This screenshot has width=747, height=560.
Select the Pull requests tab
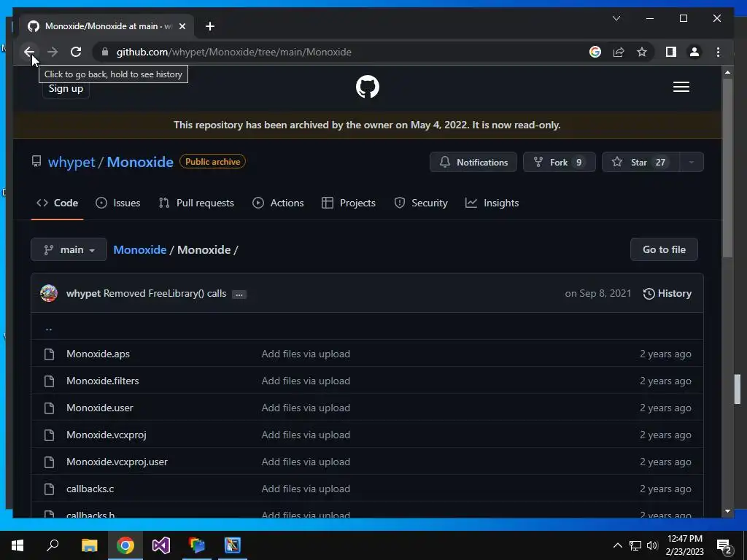[196, 203]
